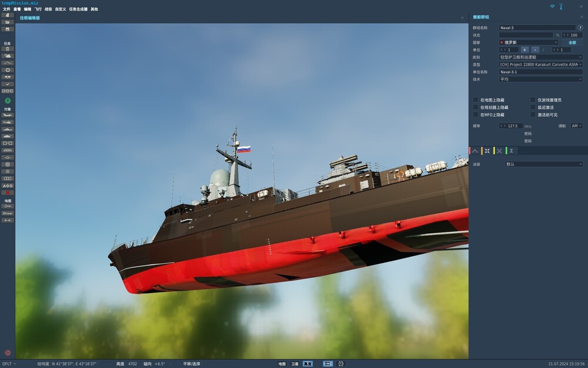This screenshot has height=368, width=588.
Task: Click the green fly mission arrow button
Action: (x=8, y=101)
